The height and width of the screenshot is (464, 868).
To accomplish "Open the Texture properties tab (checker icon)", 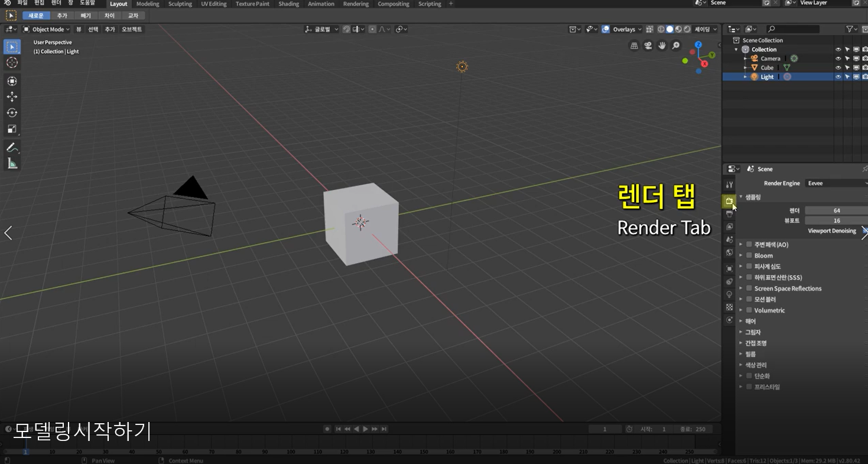I will 729,307.
